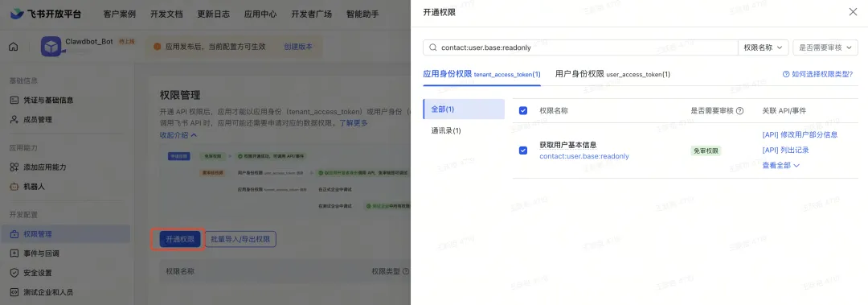The width and height of the screenshot is (868, 305).
Task: Click the Feishu Open Platform logo
Action: coord(45,14)
